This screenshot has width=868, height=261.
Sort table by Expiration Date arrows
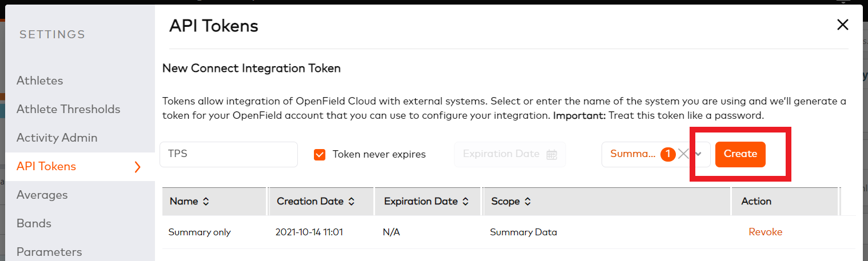[465, 202]
